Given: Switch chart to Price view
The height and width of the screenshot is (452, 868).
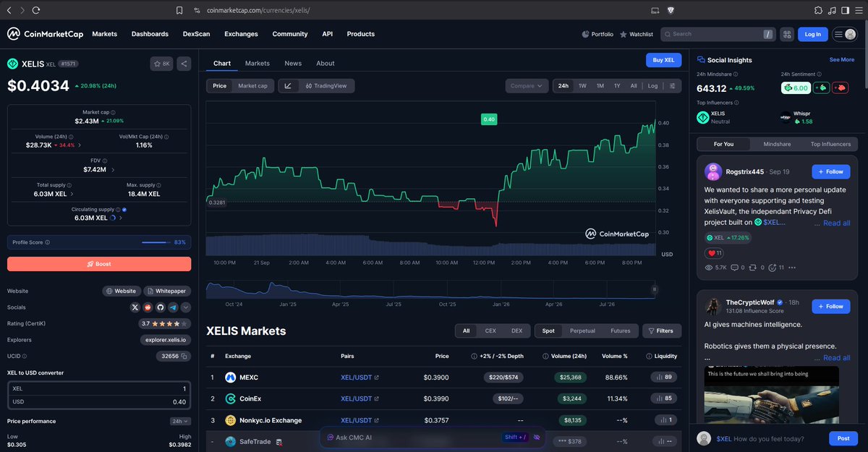Looking at the screenshot, I should point(219,86).
